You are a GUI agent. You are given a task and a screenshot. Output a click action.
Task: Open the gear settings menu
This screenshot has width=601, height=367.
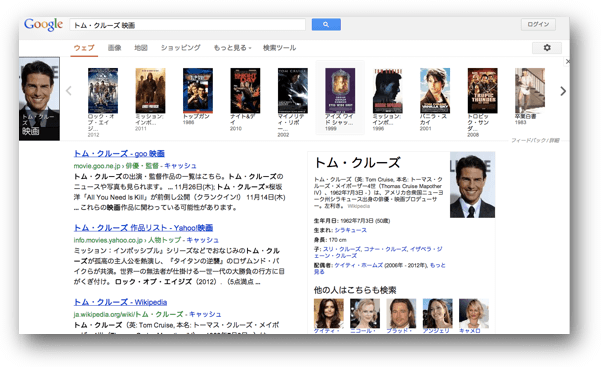[547, 48]
